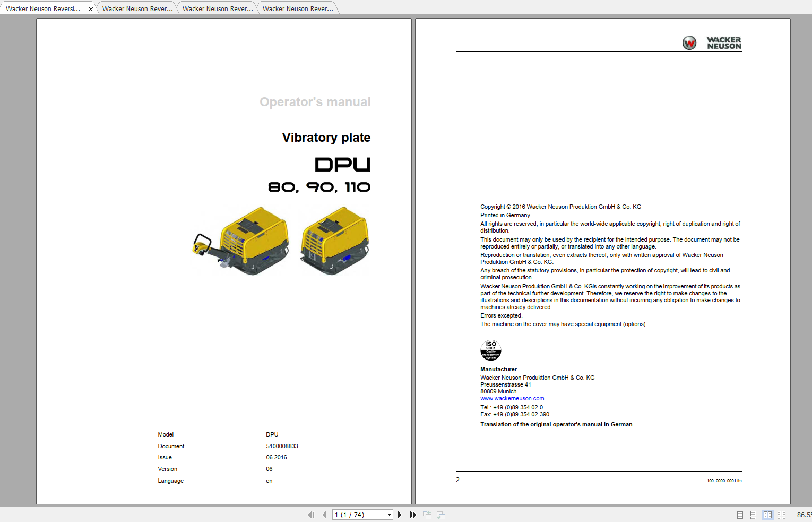This screenshot has width=812, height=522.
Task: Click the 'Vibratory plate' title
Action: [x=326, y=138]
